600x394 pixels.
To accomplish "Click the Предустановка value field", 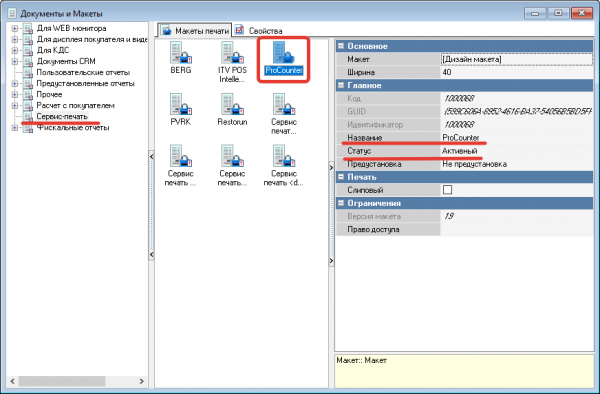I will (517, 164).
